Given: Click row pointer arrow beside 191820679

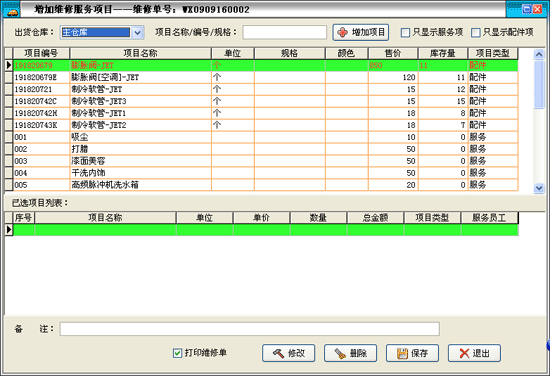Looking at the screenshot, I should pos(9,65).
